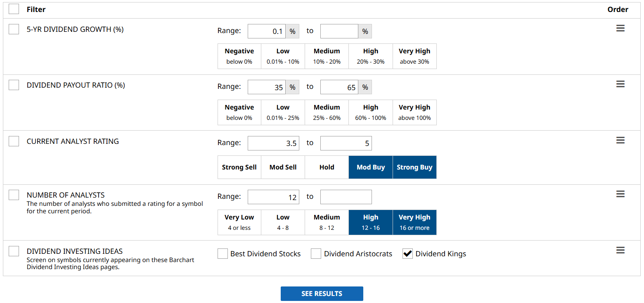The image size is (644, 303).
Task: Click reorder icon for Number of Analysts
Action: pos(620,194)
